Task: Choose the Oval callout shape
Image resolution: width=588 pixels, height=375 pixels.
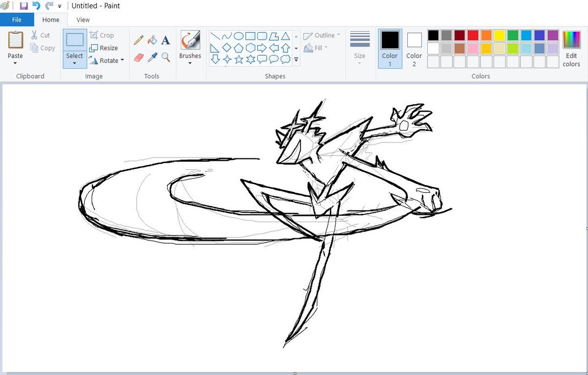Action: pyautogui.click(x=274, y=59)
